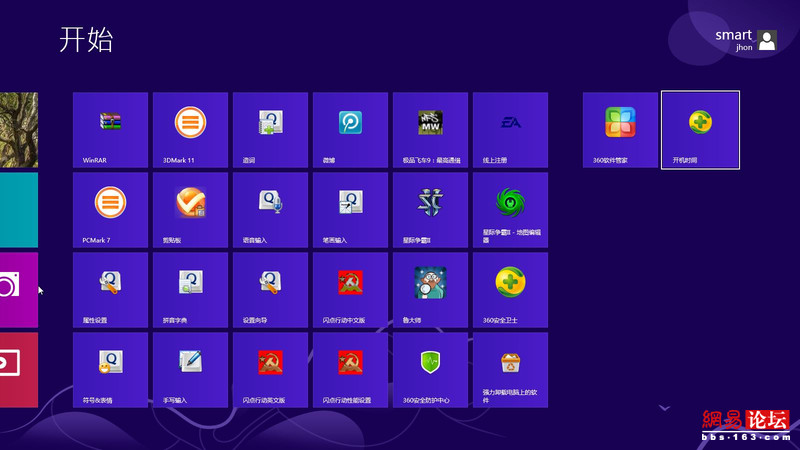Launch the 星际争霸II StarCraft game tile
Viewport: 800px width, 450px height.
click(x=430, y=210)
